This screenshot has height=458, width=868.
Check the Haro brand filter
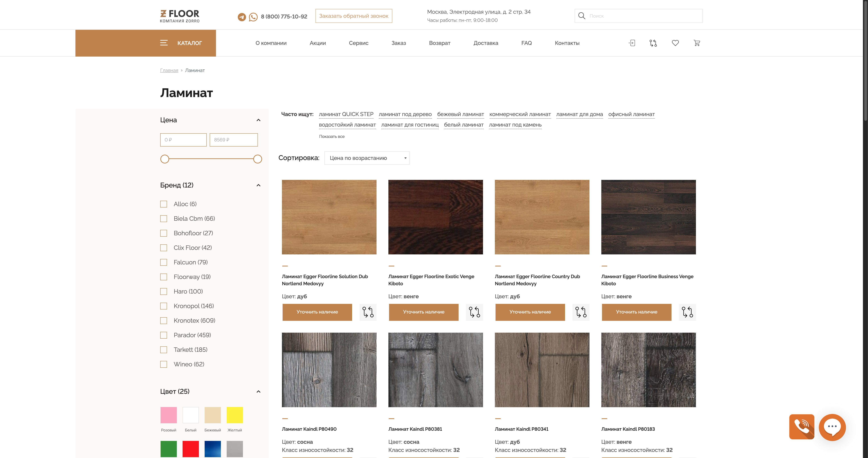(164, 291)
